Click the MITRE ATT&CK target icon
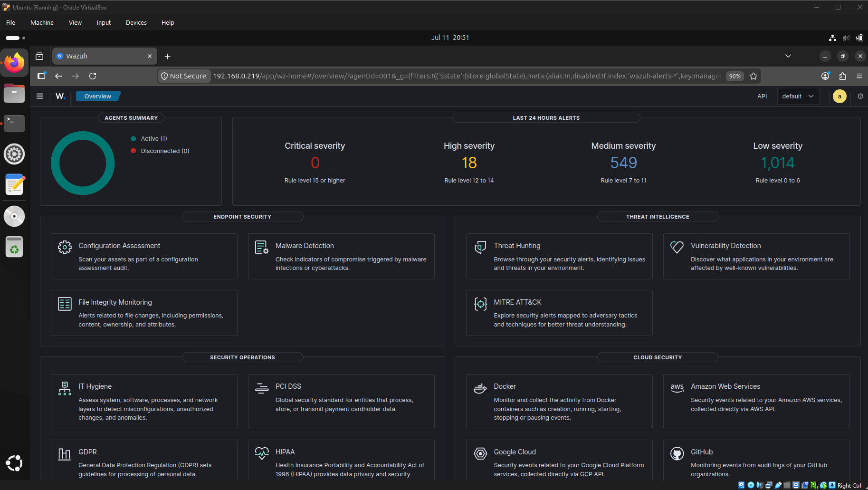868x490 pixels. pyautogui.click(x=480, y=304)
